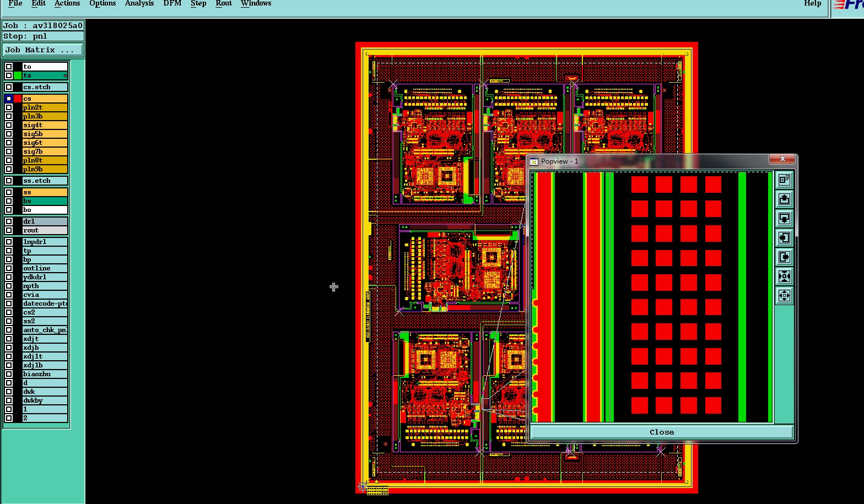Select the xdjt layer name
The width and height of the screenshot is (864, 504).
pyautogui.click(x=45, y=339)
